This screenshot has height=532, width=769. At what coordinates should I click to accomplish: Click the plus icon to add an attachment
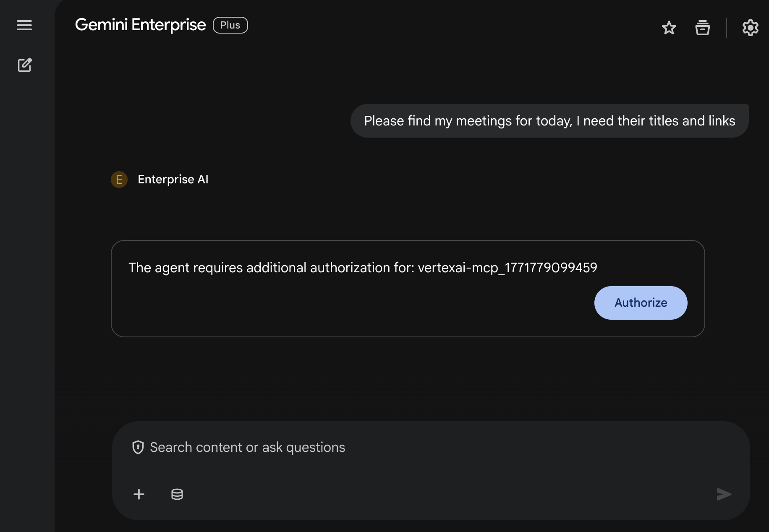click(139, 494)
